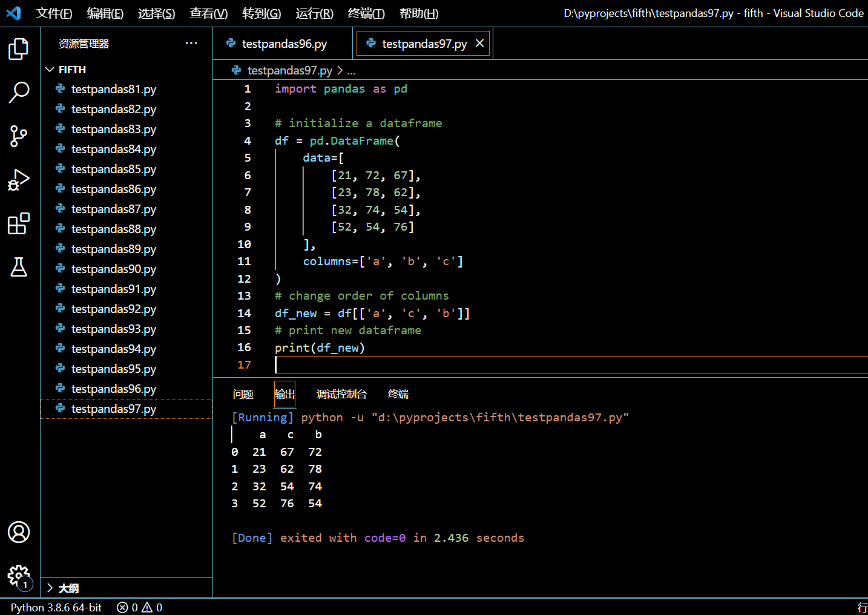
Task: Click line number 14 in gutter
Action: 244,314
